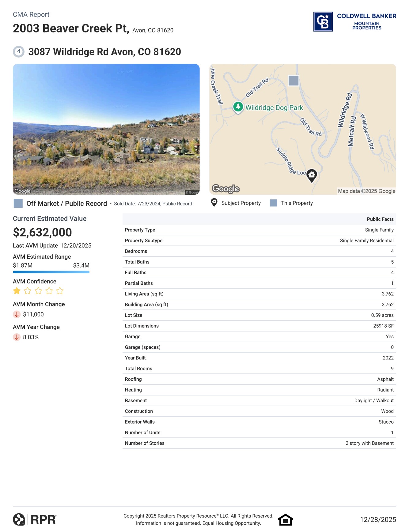Click the first filled confidence star

tap(17, 291)
